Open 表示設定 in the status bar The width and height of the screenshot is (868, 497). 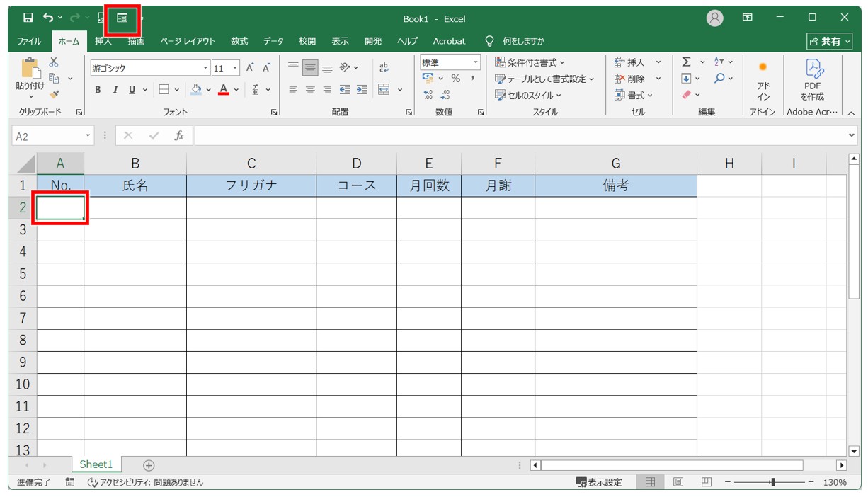coord(599,482)
